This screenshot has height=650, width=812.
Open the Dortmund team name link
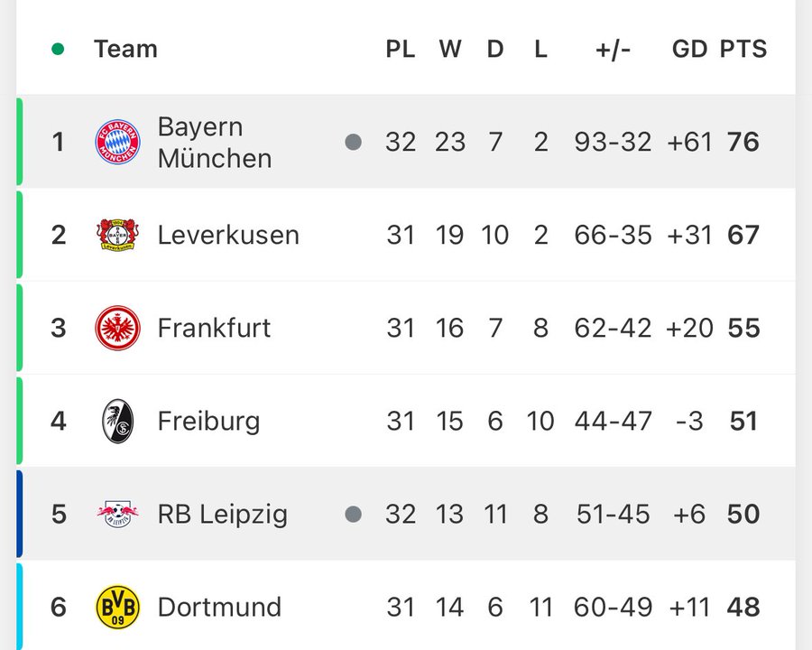(219, 607)
